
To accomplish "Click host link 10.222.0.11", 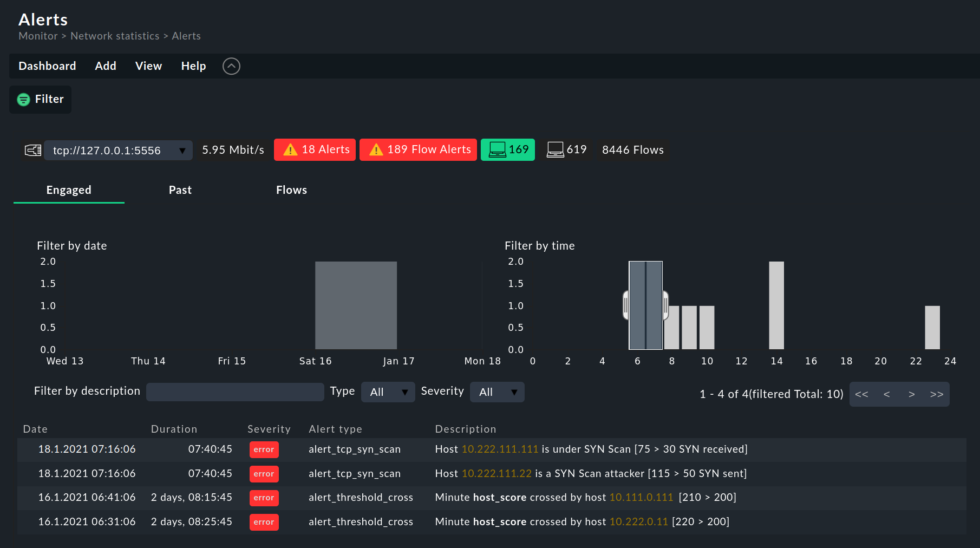I will tap(639, 522).
